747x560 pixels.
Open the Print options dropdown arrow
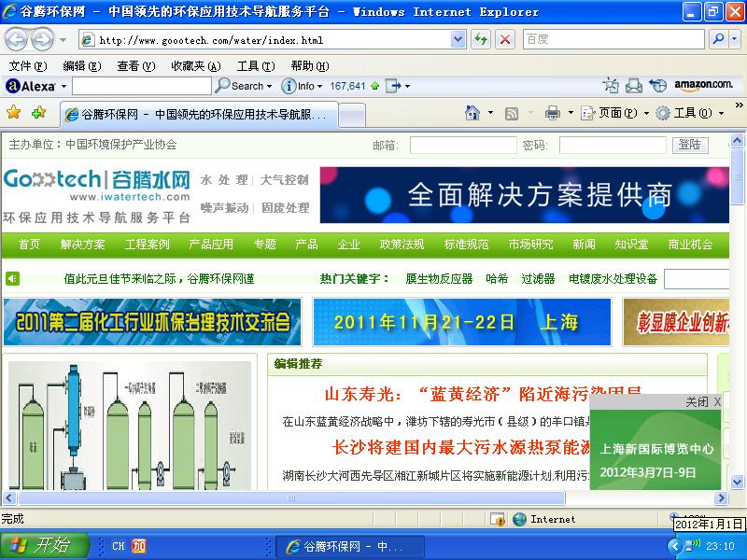[571, 113]
